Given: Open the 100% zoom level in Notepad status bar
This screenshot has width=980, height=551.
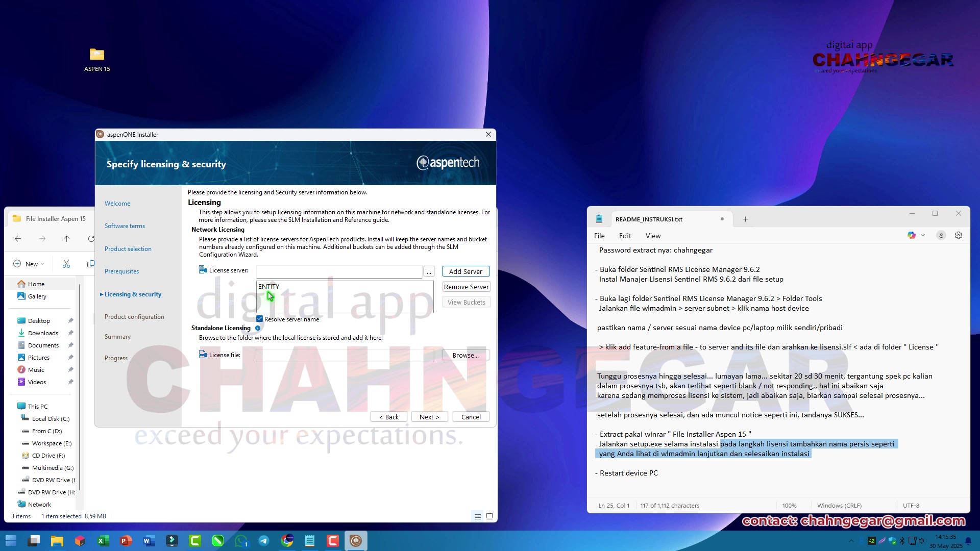Looking at the screenshot, I should (789, 506).
